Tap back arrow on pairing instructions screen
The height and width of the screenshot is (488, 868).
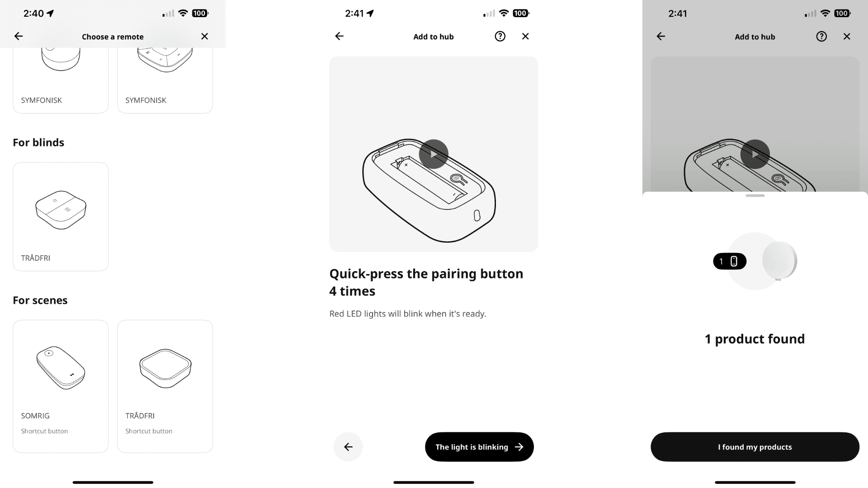pos(348,446)
